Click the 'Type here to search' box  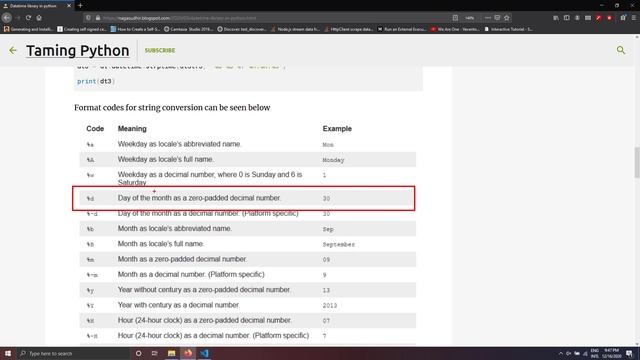[x=73, y=353]
